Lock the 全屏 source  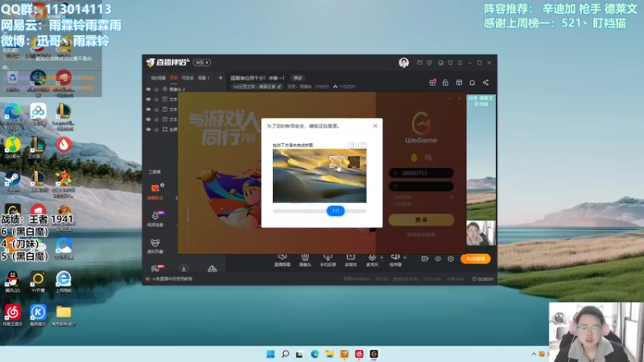click(x=156, y=130)
